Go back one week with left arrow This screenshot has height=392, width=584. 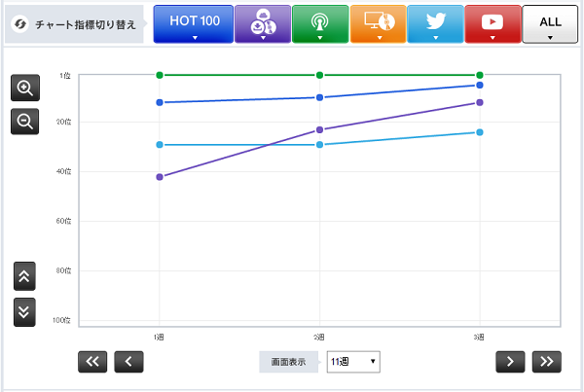pos(128,362)
